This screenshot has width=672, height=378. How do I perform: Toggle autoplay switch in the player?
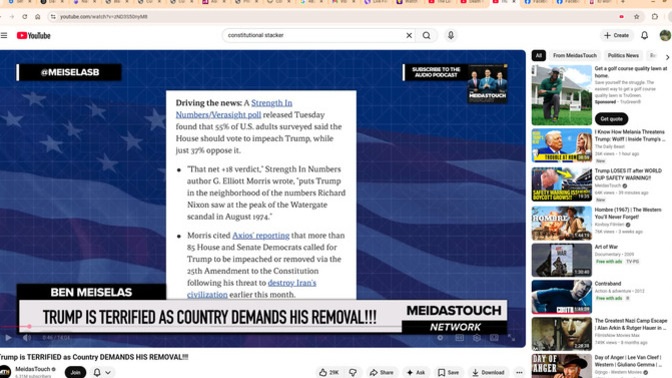[440, 338]
